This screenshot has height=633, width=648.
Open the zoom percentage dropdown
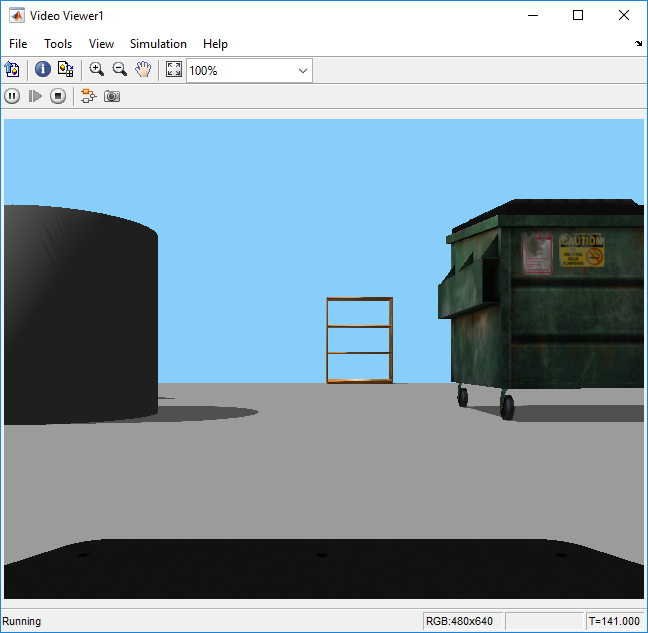click(x=302, y=71)
